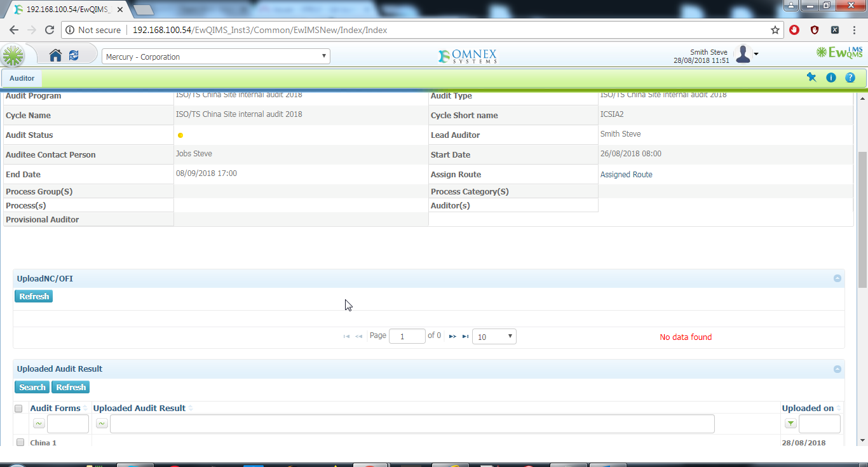Go to the Home icon
The width and height of the screenshot is (868, 467).
coord(56,56)
